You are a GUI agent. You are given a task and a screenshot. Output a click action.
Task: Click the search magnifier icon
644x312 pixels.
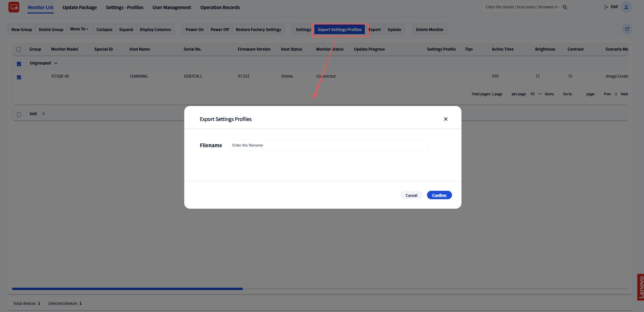[565, 7]
